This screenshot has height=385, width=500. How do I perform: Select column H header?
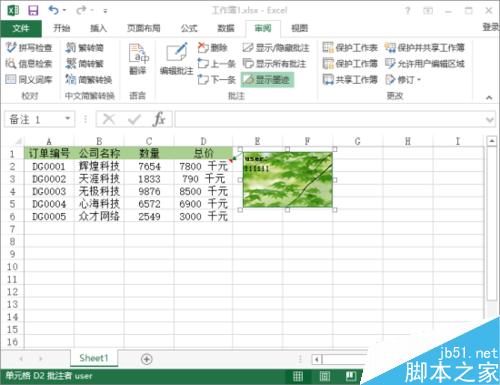[408, 142]
